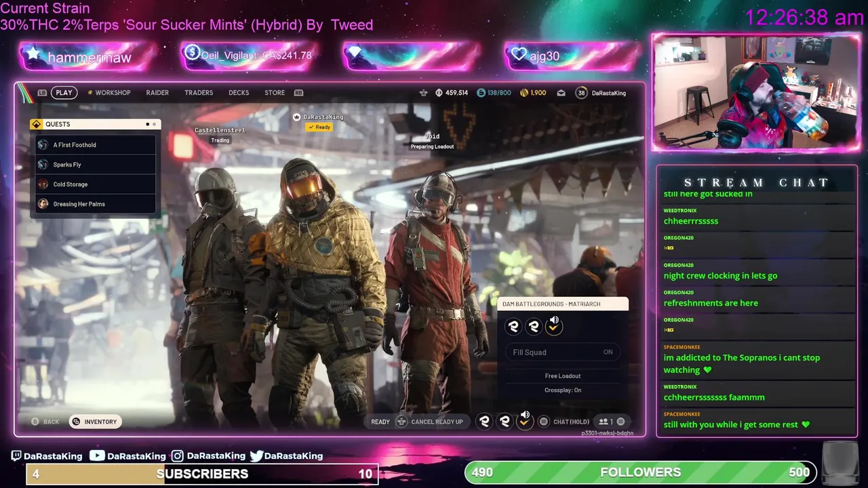Click CANCEL READY UP button
The width and height of the screenshot is (868, 488).
coord(430,422)
